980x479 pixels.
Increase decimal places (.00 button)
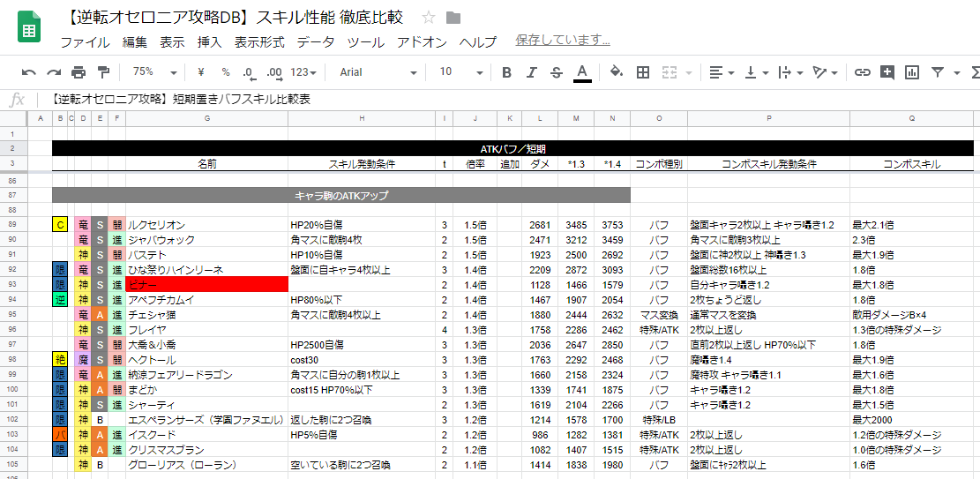click(274, 72)
